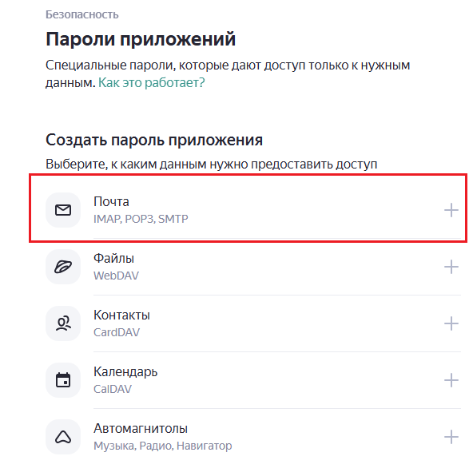Add a Почта app password with plus
Image resolution: width=469 pixels, height=476 pixels.
click(x=451, y=210)
